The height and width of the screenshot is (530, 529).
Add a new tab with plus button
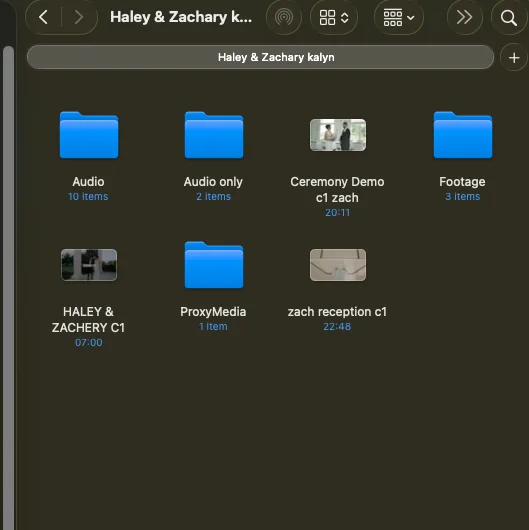pyautogui.click(x=514, y=57)
